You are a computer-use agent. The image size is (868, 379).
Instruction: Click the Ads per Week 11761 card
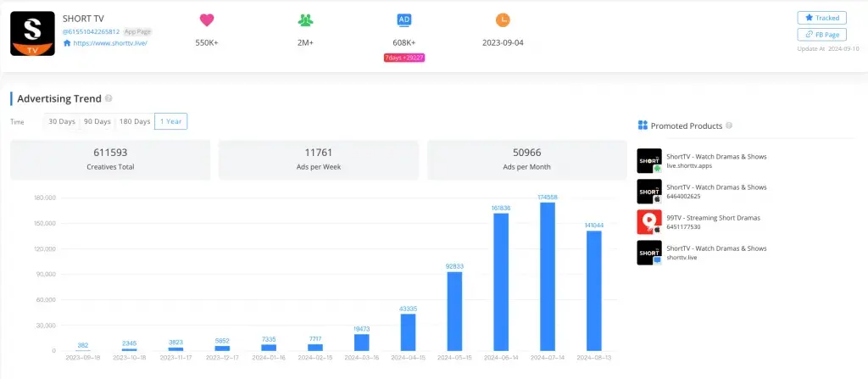coord(319,159)
